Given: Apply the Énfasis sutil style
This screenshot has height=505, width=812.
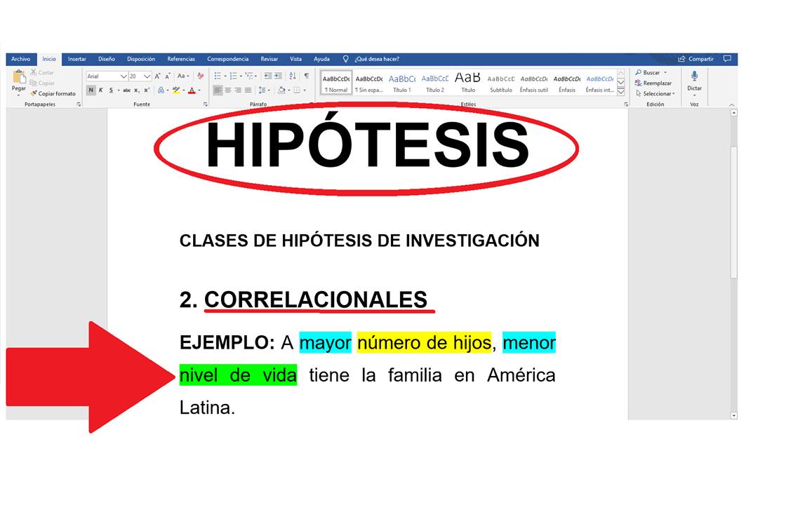Looking at the screenshot, I should [534, 83].
